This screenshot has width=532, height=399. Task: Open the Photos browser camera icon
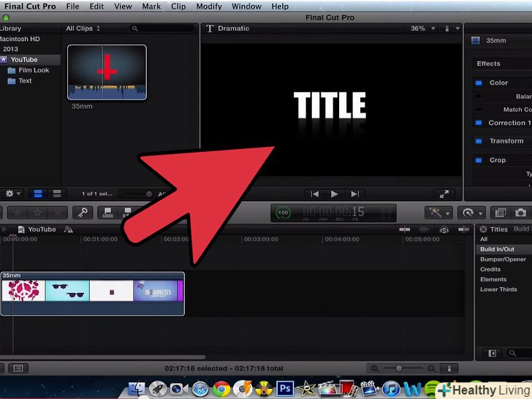coord(520,213)
